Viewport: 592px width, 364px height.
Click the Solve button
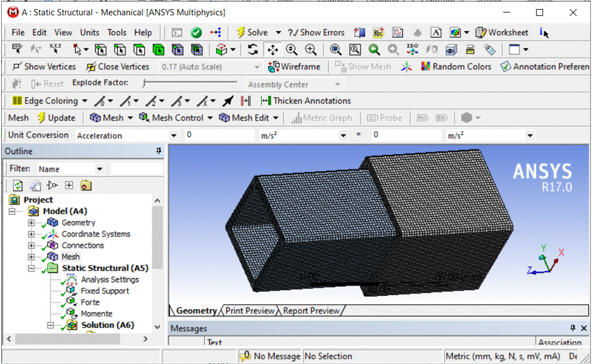[252, 33]
